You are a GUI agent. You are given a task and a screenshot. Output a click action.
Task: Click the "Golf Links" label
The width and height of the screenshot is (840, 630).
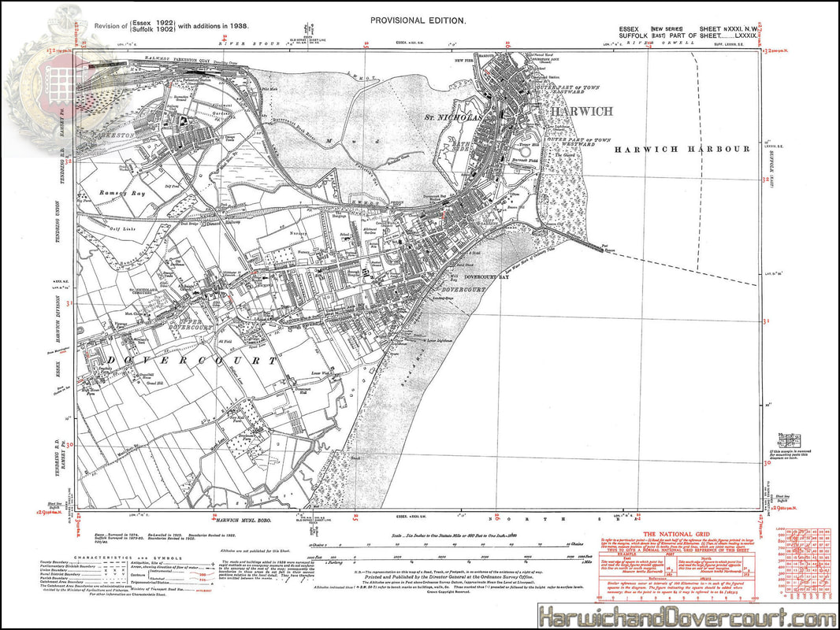(x=123, y=228)
